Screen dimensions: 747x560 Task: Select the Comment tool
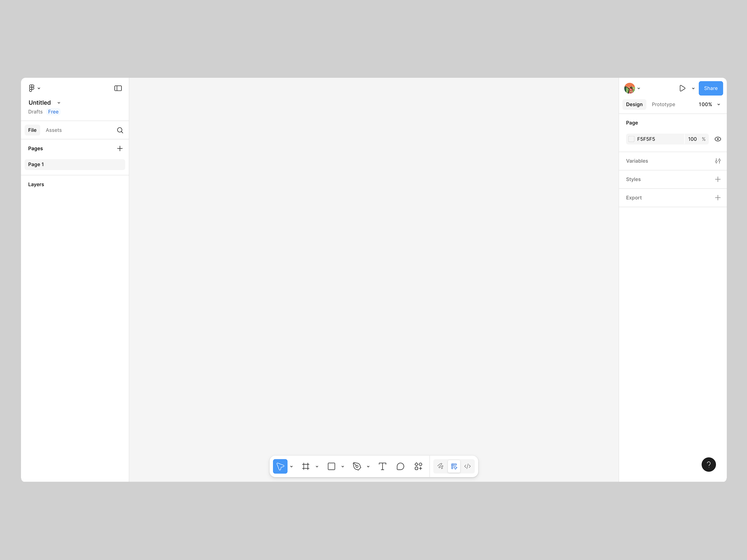point(400,466)
